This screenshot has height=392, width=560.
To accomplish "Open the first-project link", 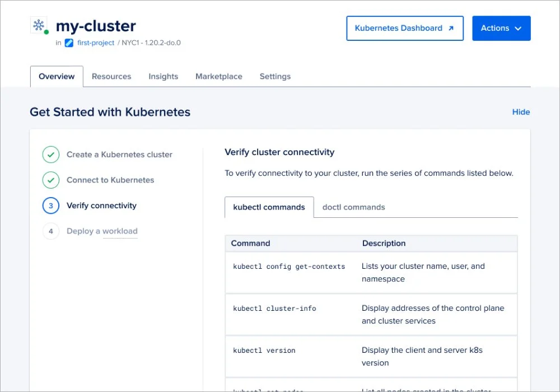I will pyautogui.click(x=96, y=43).
